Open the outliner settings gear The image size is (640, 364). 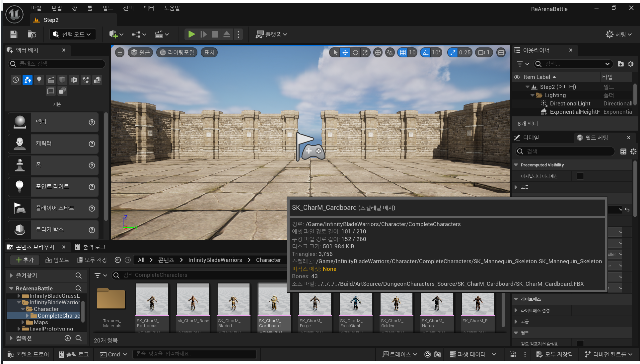click(631, 64)
